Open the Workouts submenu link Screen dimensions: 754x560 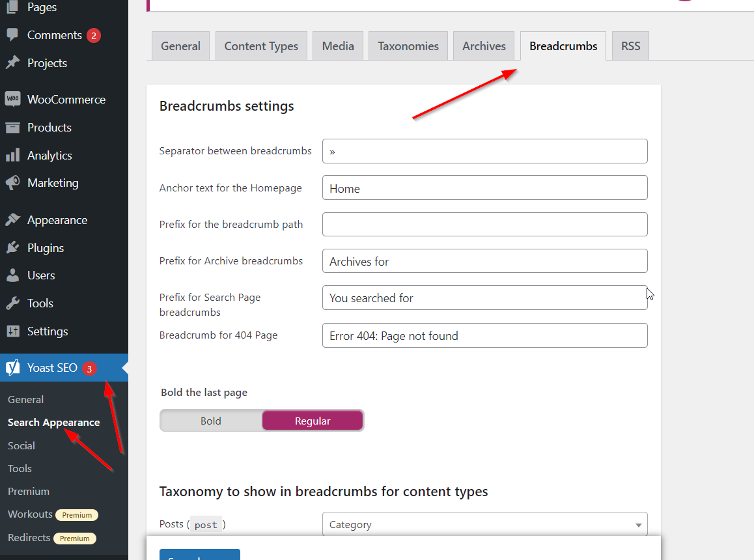click(x=30, y=514)
